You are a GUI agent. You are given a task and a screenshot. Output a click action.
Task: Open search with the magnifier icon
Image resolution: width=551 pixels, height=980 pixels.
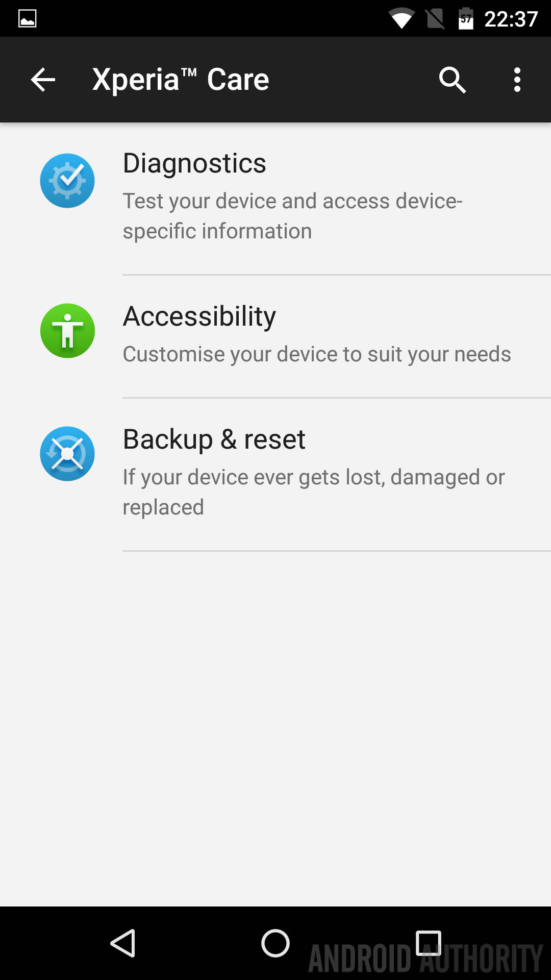452,80
